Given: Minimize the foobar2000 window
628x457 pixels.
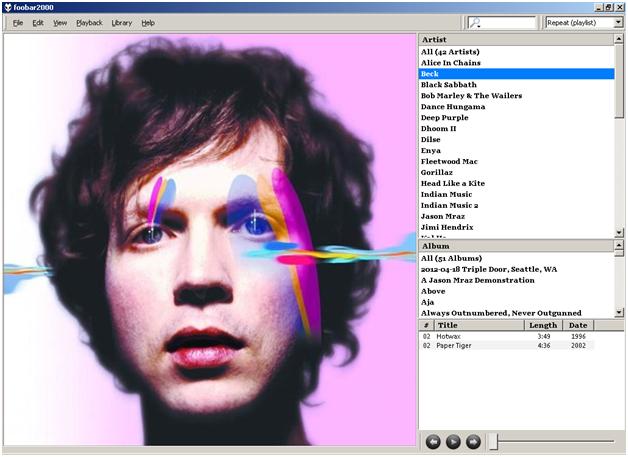Looking at the screenshot, I should [596, 6].
